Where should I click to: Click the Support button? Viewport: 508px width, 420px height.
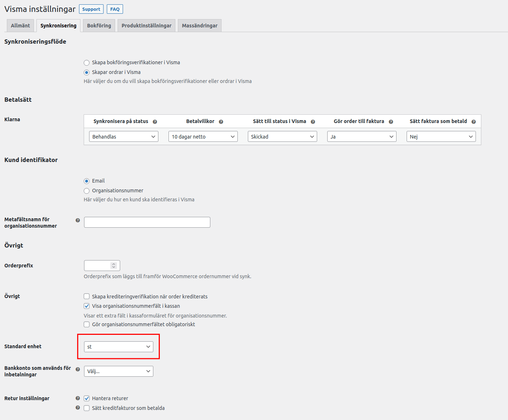tap(91, 9)
